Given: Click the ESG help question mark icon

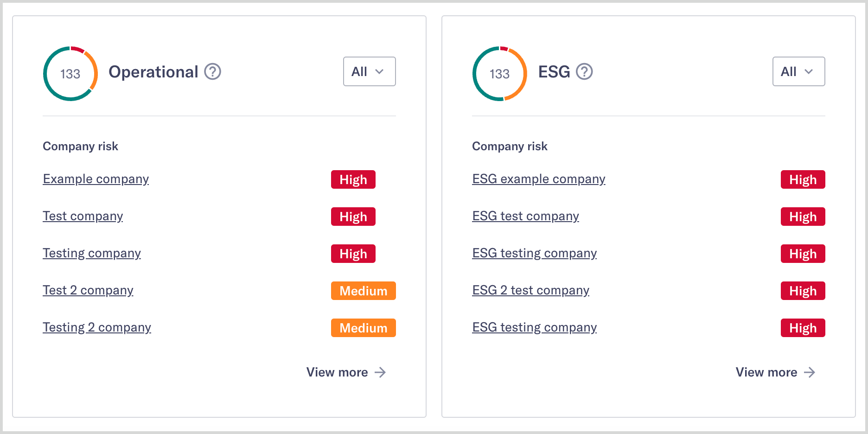Looking at the screenshot, I should 585,71.
